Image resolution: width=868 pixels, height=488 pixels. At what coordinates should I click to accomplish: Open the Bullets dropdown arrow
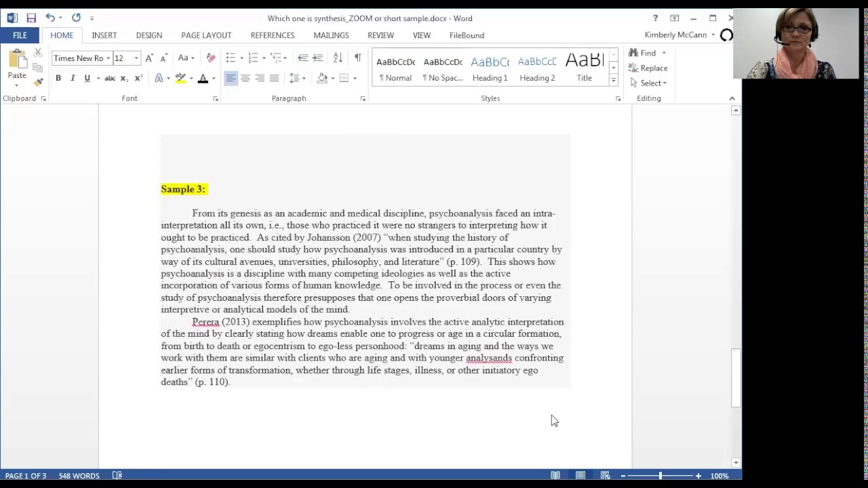coord(241,58)
